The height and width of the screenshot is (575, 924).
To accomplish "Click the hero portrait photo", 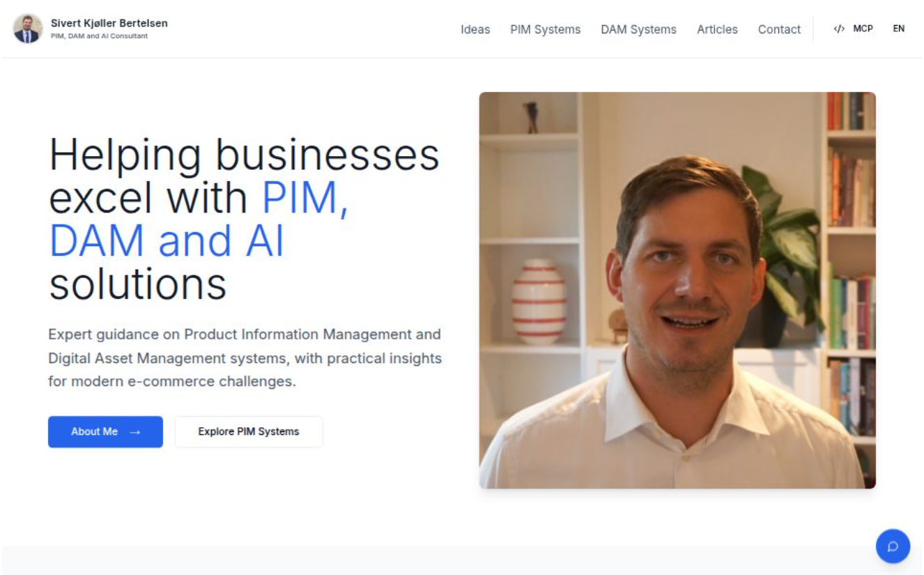I will pyautogui.click(x=677, y=290).
